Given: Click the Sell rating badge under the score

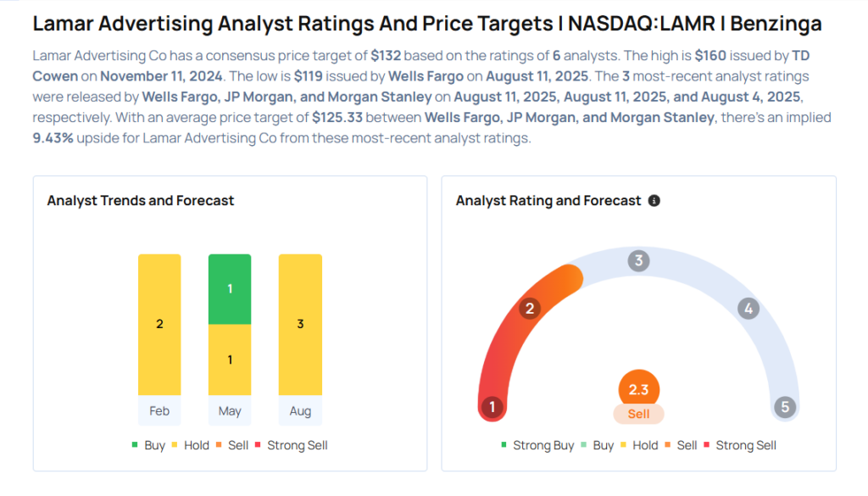Looking at the screenshot, I should click(638, 414).
